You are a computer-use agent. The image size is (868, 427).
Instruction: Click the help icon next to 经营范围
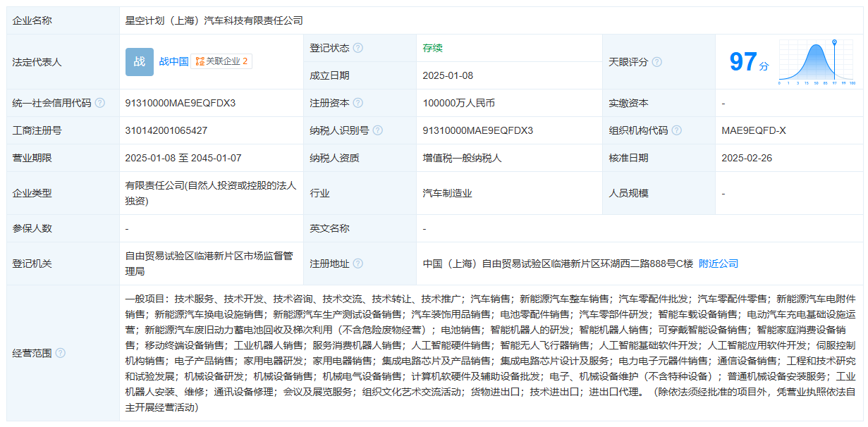click(60, 353)
